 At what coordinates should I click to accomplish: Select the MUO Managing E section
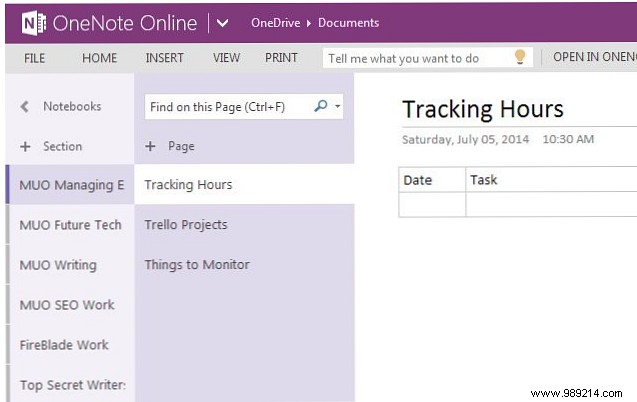tap(70, 185)
